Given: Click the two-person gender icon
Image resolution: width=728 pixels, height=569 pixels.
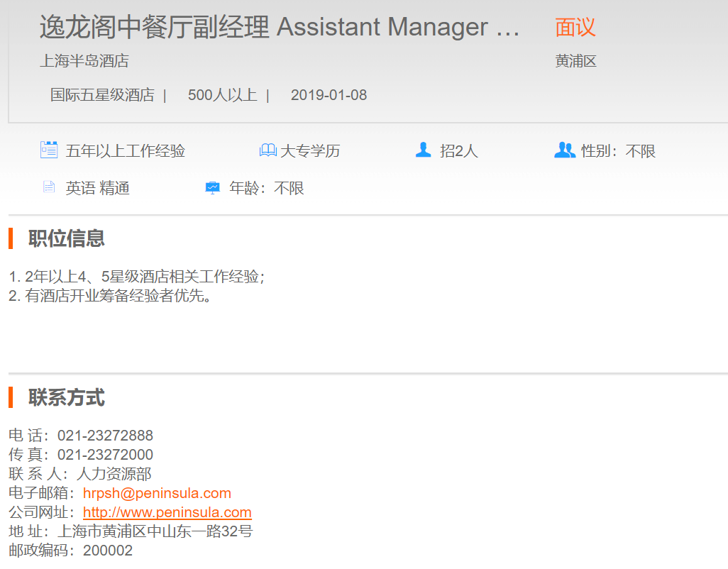Looking at the screenshot, I should [x=564, y=150].
